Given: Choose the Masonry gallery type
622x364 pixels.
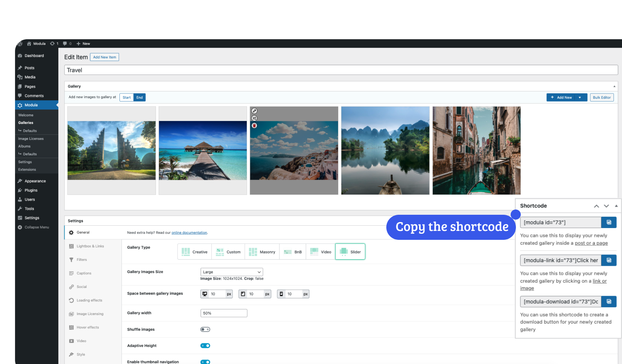Looking at the screenshot, I should (262, 252).
